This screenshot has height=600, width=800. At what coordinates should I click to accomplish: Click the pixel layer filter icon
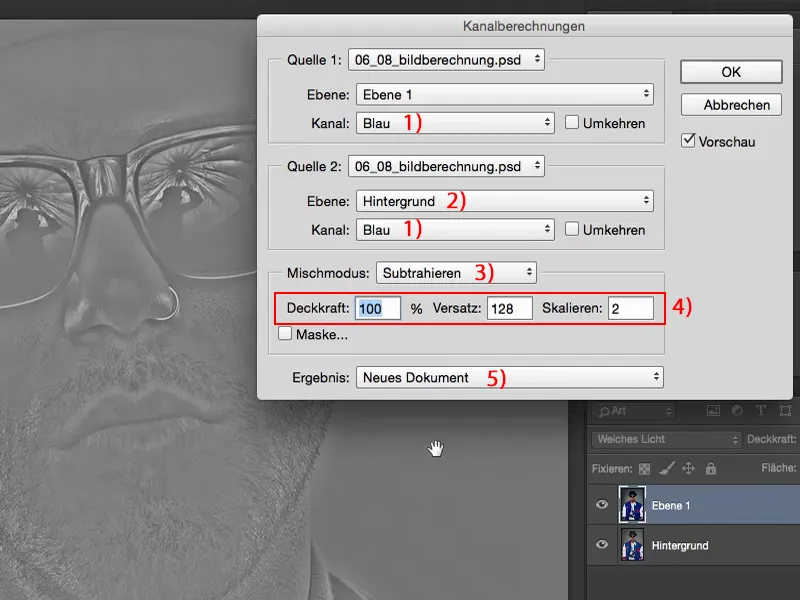[x=713, y=411]
